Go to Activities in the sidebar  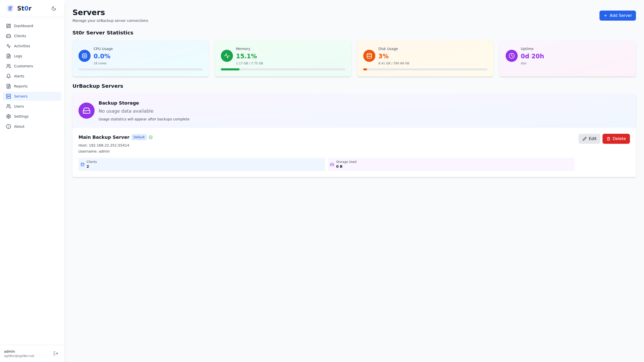point(22,46)
